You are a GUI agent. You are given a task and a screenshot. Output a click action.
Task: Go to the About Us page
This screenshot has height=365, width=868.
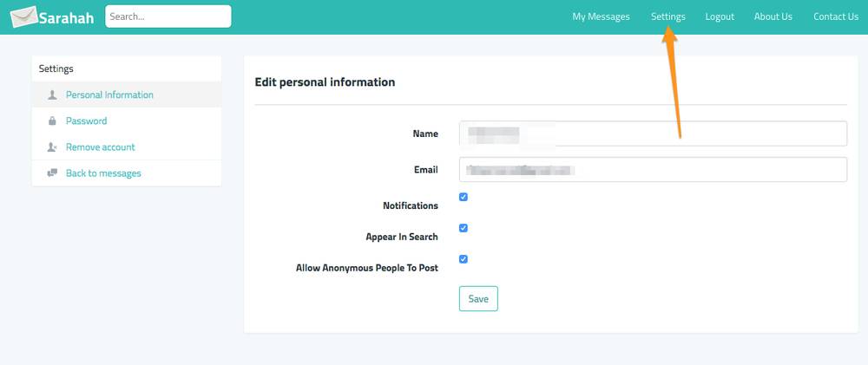[x=773, y=16]
